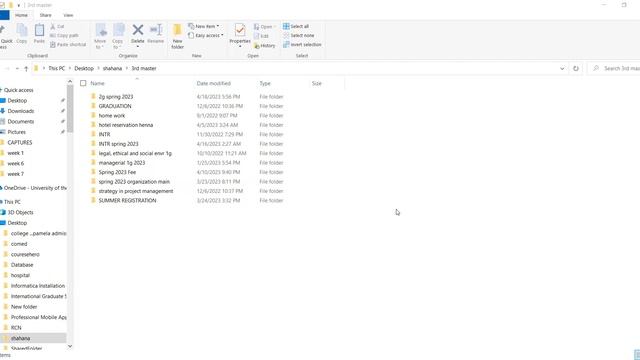Click shahana in the address breadcrumb
Screen dimensions: 640x360
point(112,69)
